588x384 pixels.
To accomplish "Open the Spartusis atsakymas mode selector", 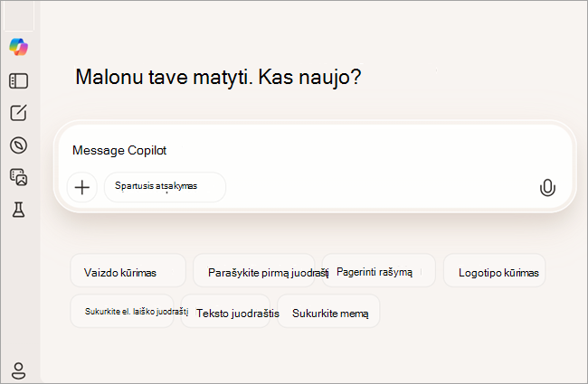I will (165, 187).
